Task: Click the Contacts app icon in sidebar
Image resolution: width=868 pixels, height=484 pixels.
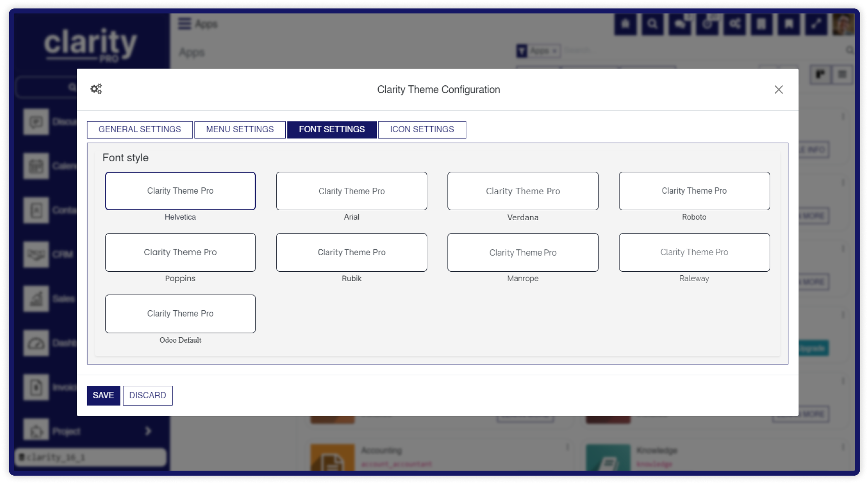Action: point(36,210)
